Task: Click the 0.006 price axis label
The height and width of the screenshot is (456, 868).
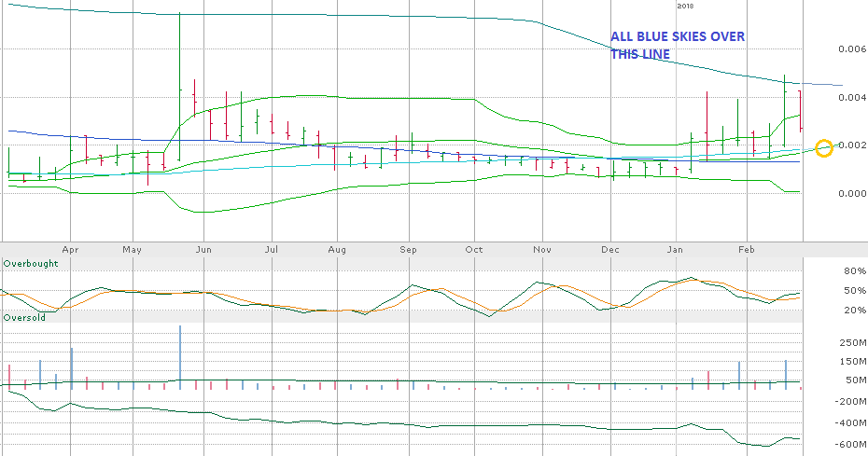Action: (850, 49)
